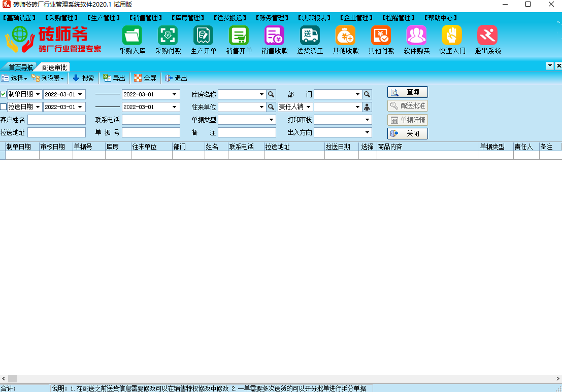The image size is (562, 392).
Task: Open 快速入门 quick start icon
Action: coord(452,40)
